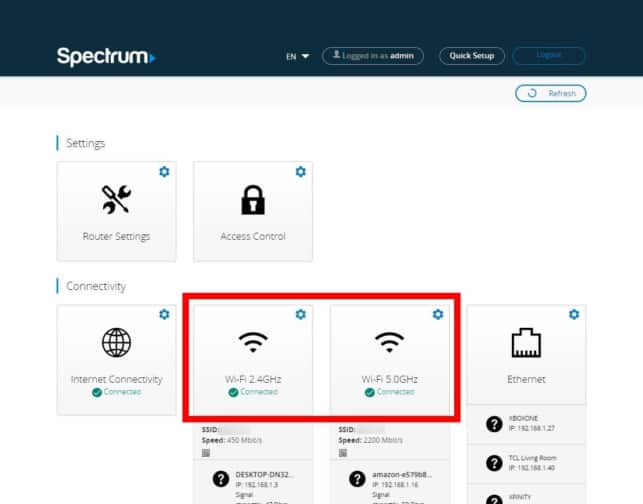The width and height of the screenshot is (643, 504).
Task: Click the Spectrum logo
Action: pos(106,56)
